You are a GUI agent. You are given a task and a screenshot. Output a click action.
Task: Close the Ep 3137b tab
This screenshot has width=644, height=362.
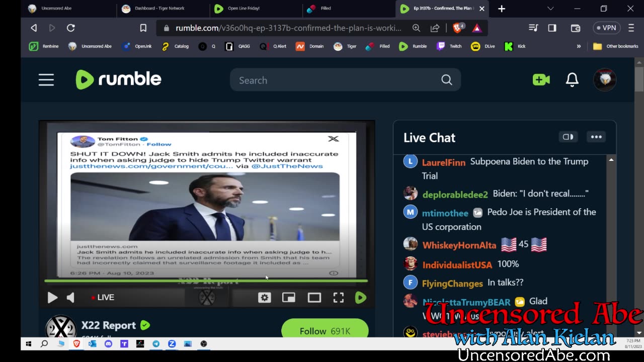click(481, 9)
